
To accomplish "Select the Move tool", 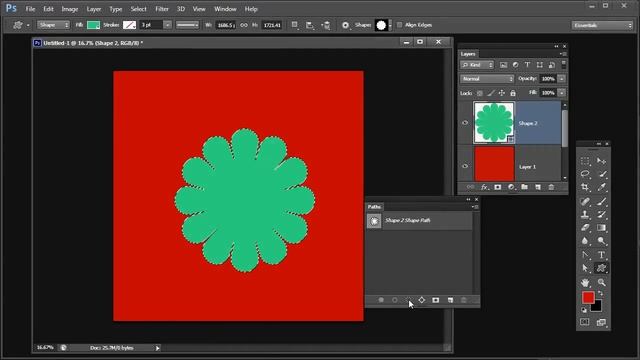I will click(601, 161).
